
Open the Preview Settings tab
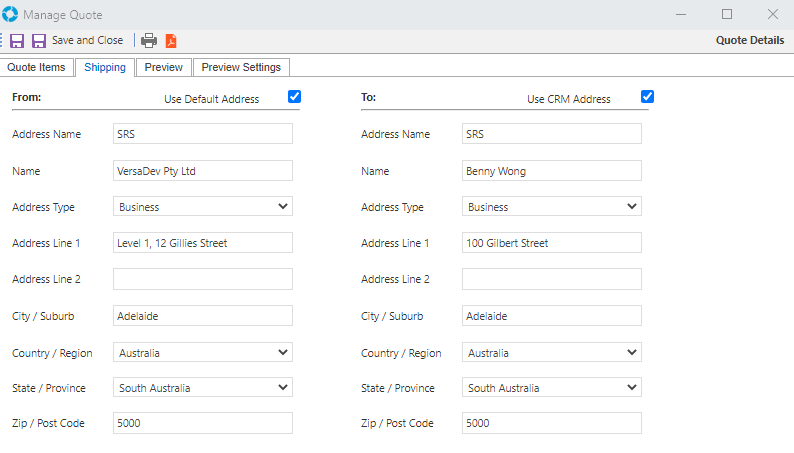click(241, 67)
